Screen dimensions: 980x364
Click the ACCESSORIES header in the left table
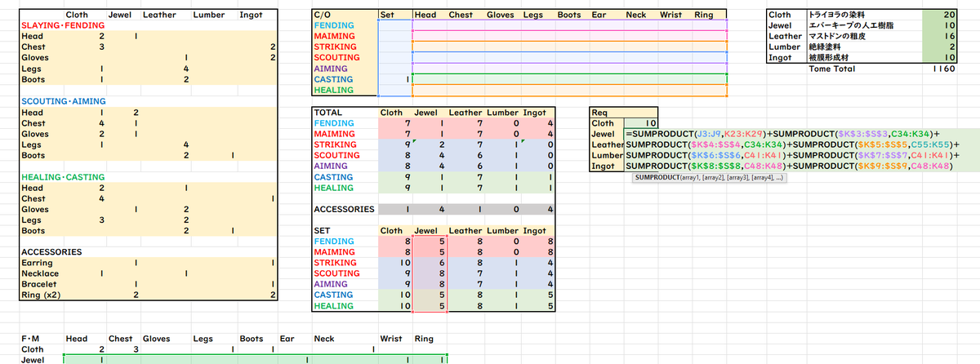51,252
